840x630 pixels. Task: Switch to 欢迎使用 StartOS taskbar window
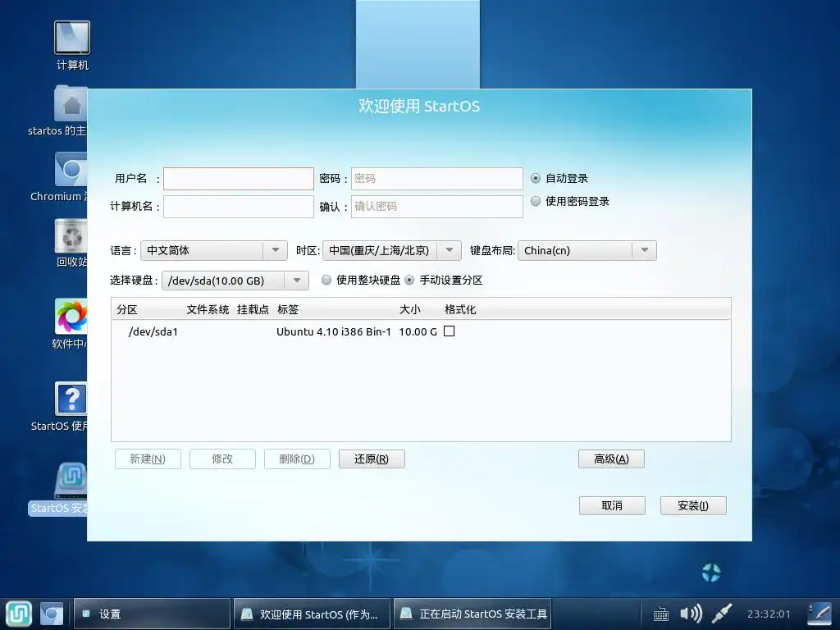click(313, 614)
